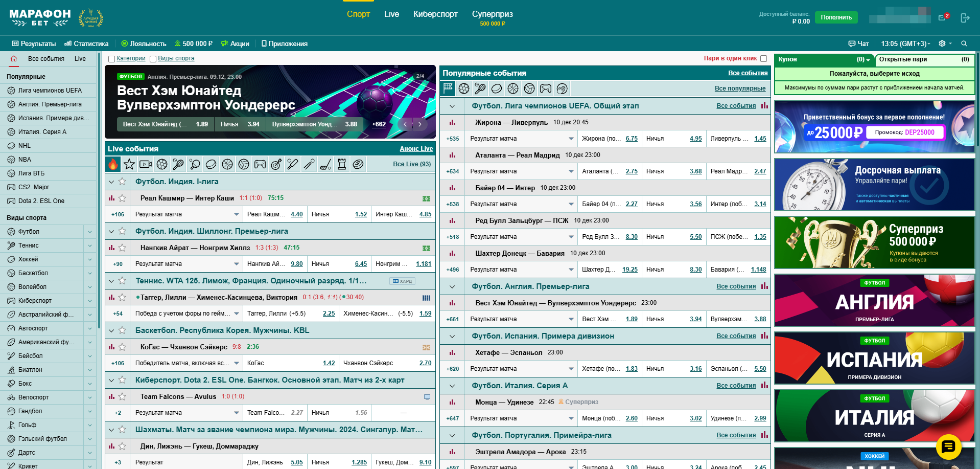Click the home icon in the left sidebar
Image resolution: width=980 pixels, height=469 pixels.
pyautogui.click(x=14, y=58)
